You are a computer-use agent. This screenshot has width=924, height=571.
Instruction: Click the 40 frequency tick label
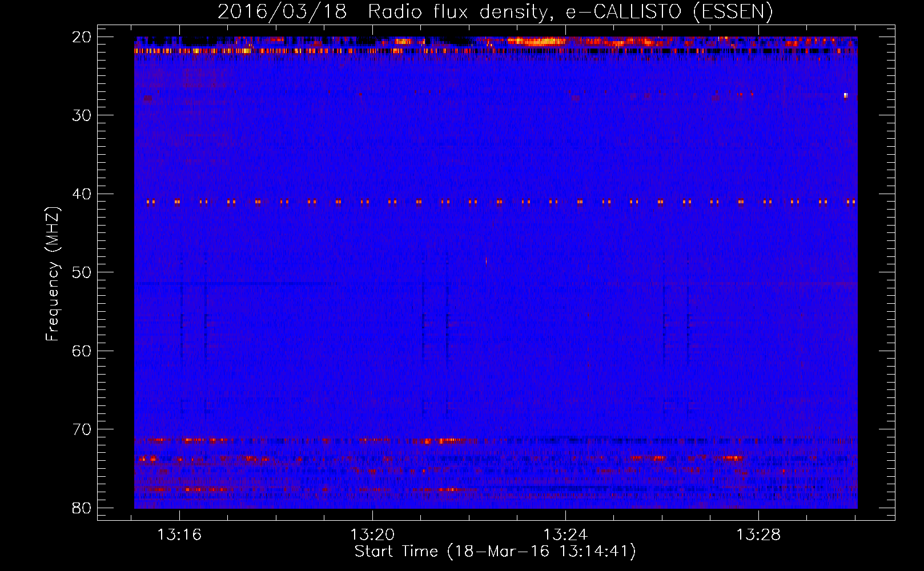[82, 194]
